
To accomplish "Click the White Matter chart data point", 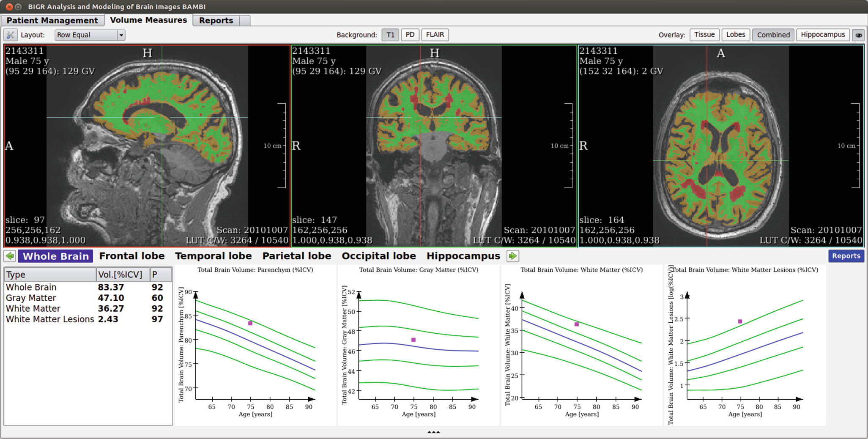I will pos(577,324).
